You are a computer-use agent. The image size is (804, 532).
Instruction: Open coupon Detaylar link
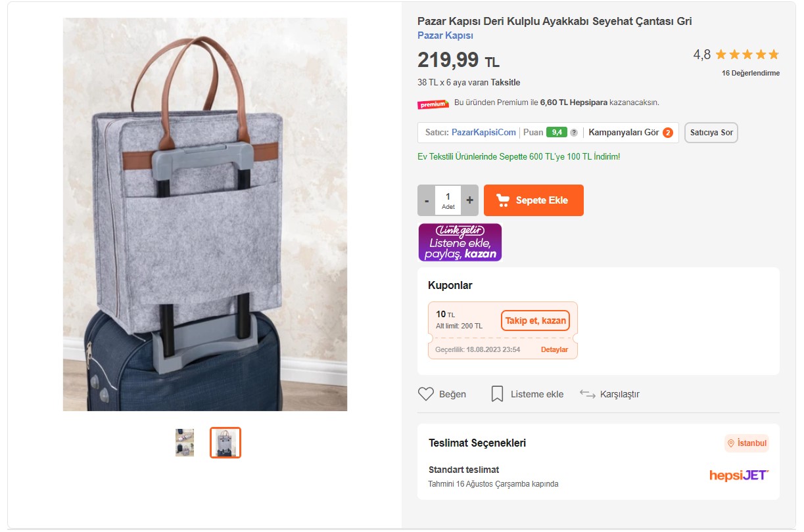554,349
